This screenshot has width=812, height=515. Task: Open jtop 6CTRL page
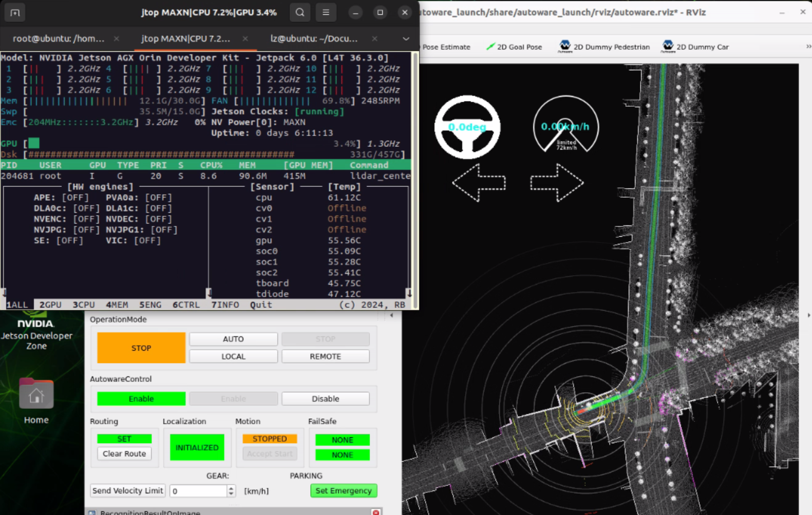point(186,304)
